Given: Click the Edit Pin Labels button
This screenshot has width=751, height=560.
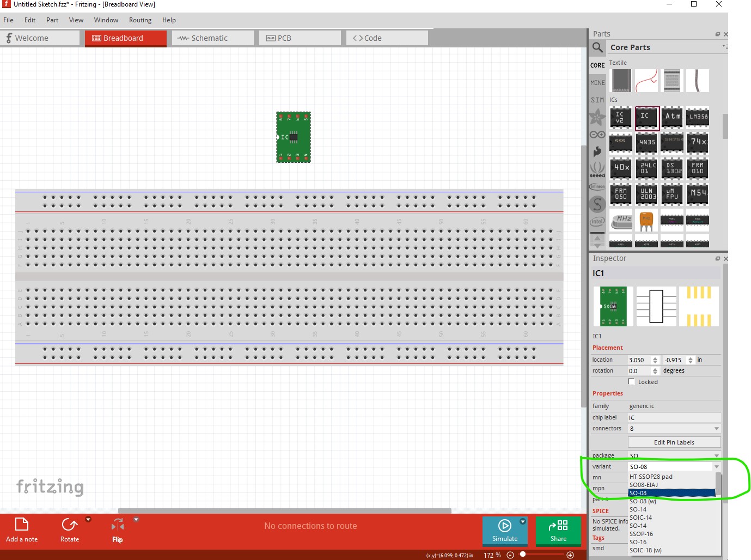Looking at the screenshot, I should tap(674, 442).
